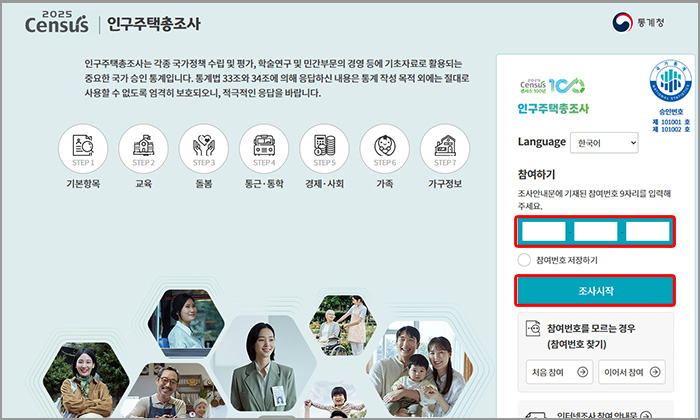The width and height of the screenshot is (700, 420).
Task: Select the STEP 1 기본항목 icon
Action: point(83,148)
